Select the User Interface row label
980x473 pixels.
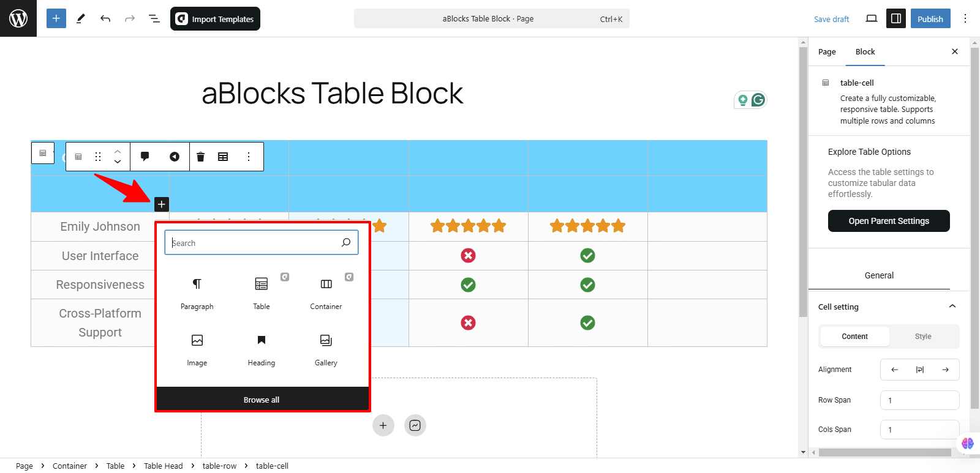100,256
